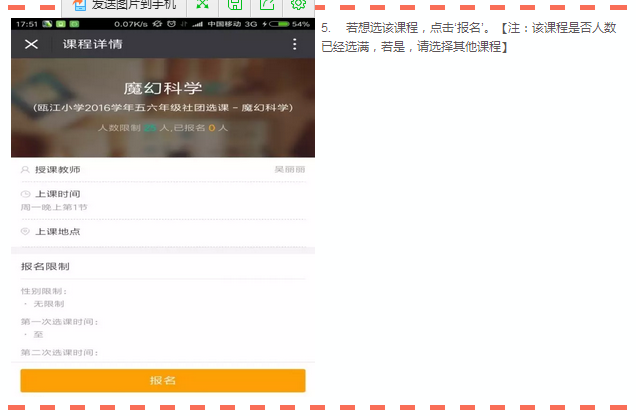Image resolution: width=636 pixels, height=416 pixels.
Task: Click the teacher name 吴丽丽
Action: tap(290, 169)
